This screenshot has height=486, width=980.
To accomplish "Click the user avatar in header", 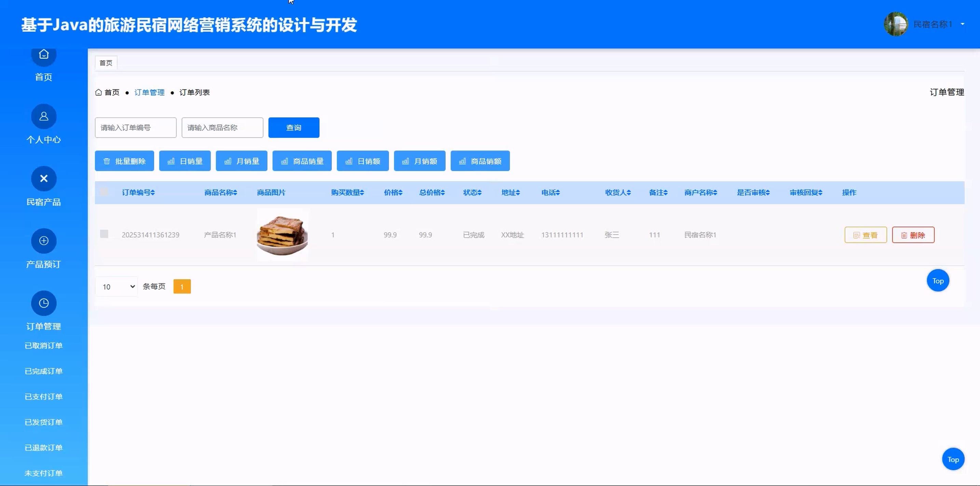I will coord(896,24).
